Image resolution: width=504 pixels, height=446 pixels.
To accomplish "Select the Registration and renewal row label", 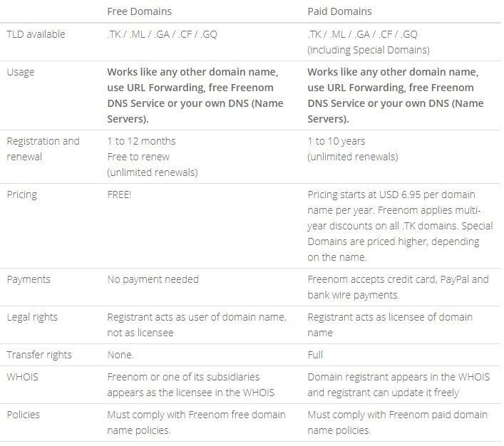I will (43, 147).
